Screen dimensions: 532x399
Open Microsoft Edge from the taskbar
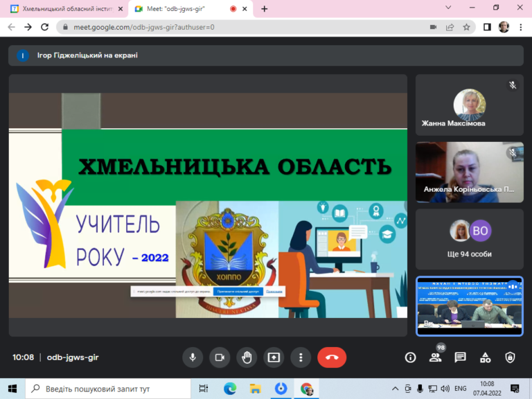[x=230, y=389]
